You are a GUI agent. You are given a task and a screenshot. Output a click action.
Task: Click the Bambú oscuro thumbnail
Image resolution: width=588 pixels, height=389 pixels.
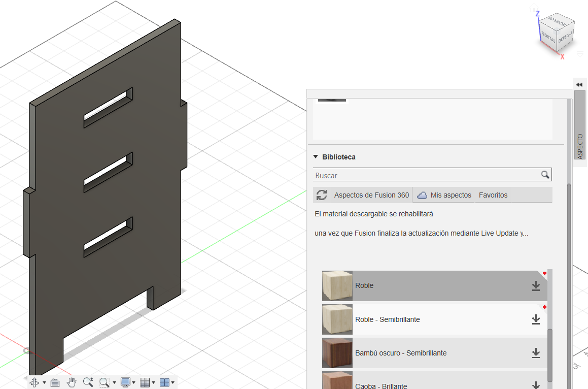337,353
